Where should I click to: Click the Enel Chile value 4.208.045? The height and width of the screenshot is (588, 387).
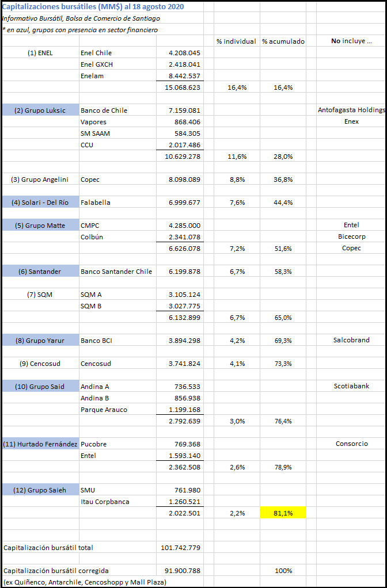coord(180,53)
